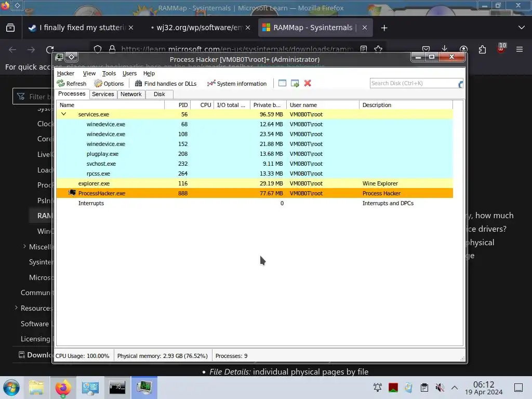Click Process Hacker taskbar icon
This screenshot has height=399, width=532.
coord(144,388)
